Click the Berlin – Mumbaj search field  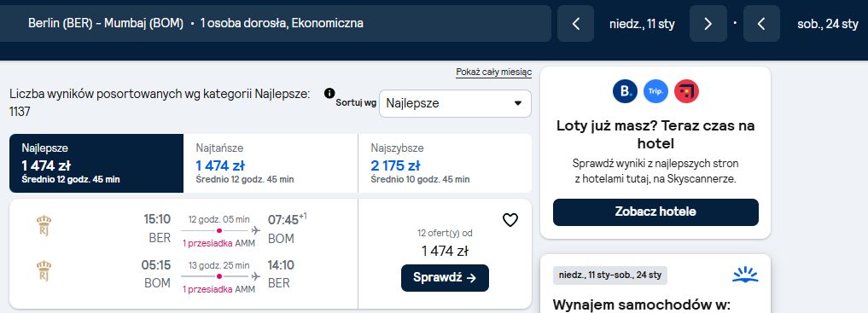click(275, 24)
